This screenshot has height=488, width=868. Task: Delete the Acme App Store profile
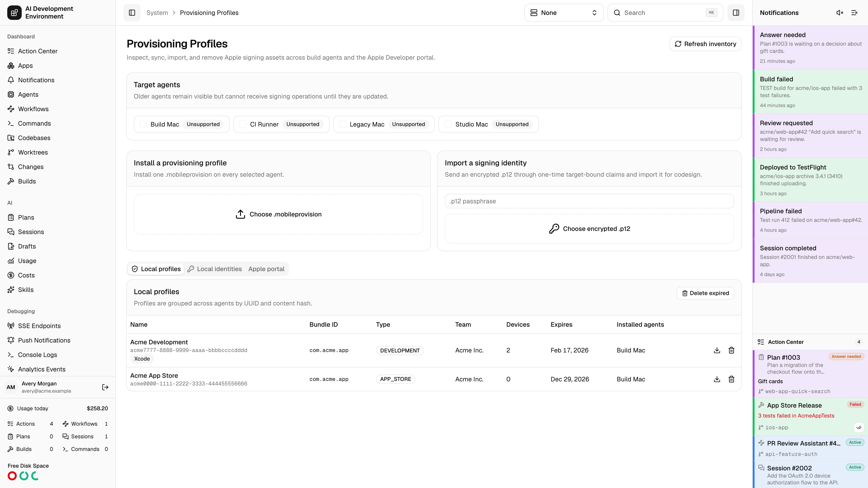(x=731, y=379)
